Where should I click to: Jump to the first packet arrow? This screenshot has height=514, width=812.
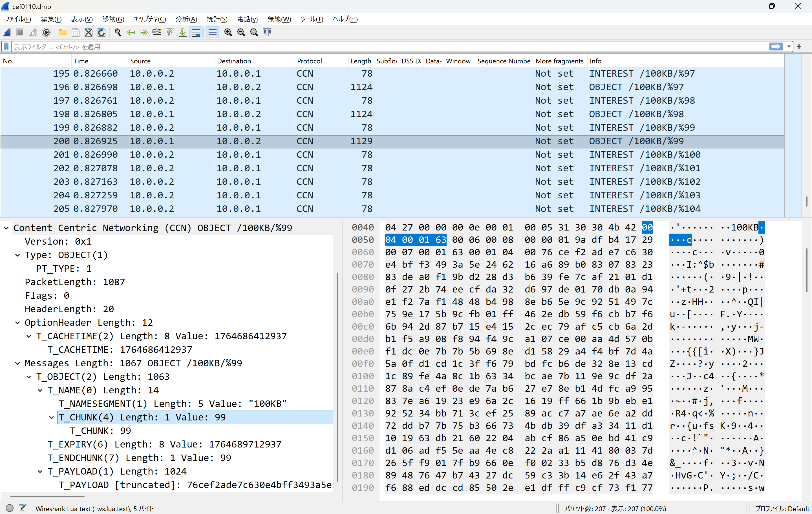(x=170, y=32)
